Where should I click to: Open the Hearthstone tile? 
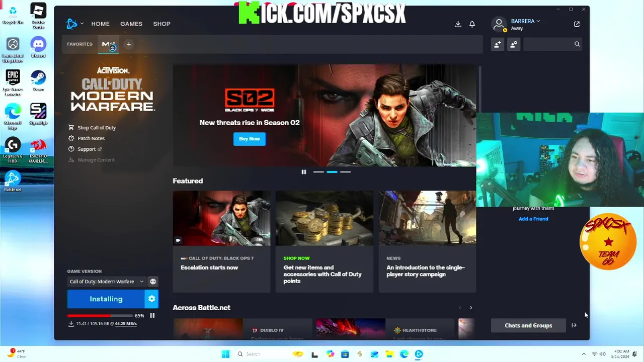pyautogui.click(x=385, y=330)
